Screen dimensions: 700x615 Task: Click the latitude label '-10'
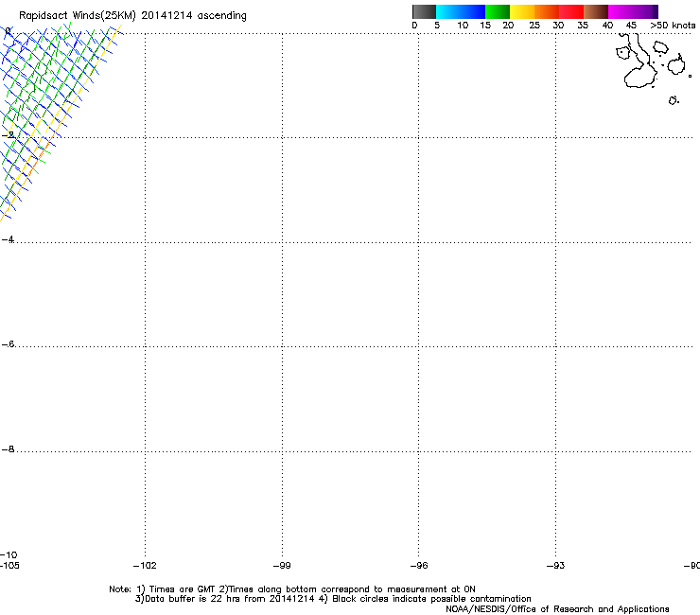(9, 555)
